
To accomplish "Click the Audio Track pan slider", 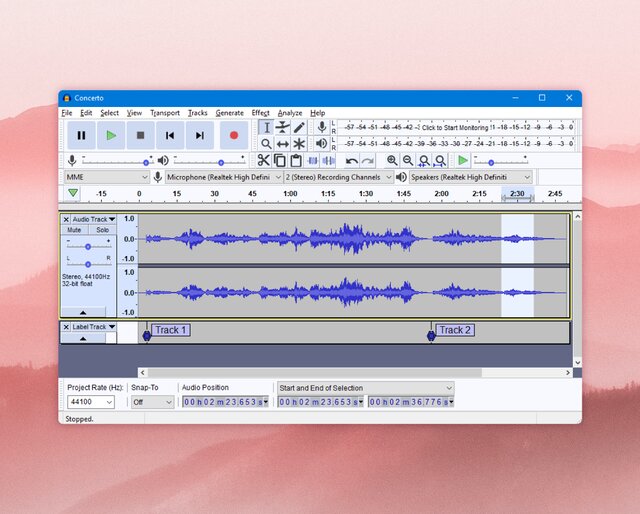I will point(89,264).
